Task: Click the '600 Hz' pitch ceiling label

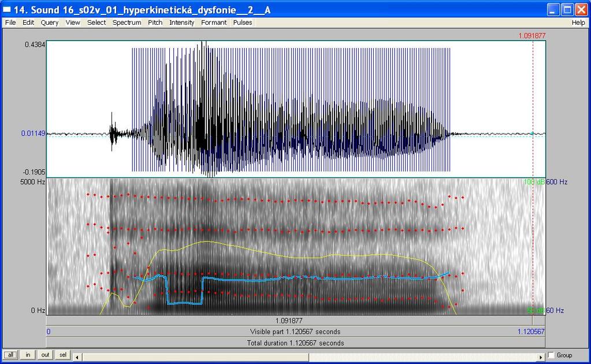Action: (x=557, y=182)
